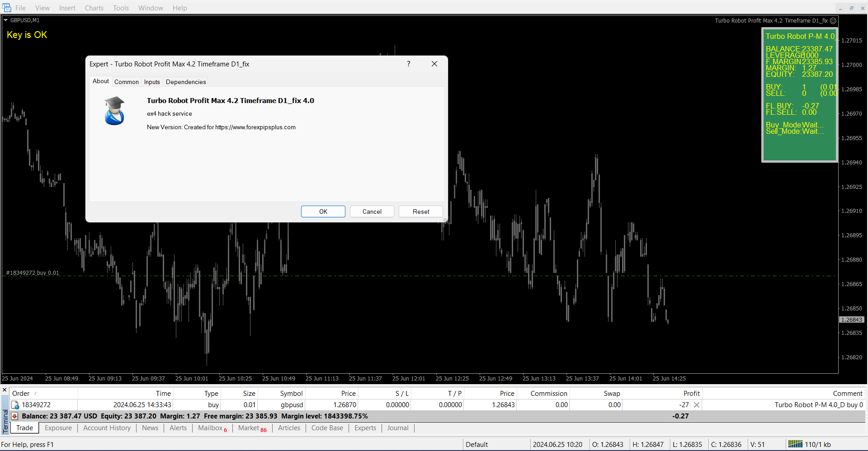
Task: Click the MetaTrader app icon in menu bar
Action: [x=6, y=8]
